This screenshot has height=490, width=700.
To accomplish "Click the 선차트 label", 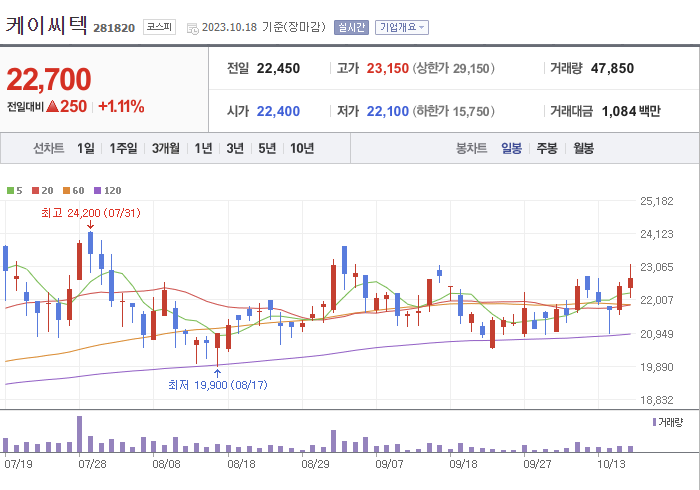I will tap(49, 148).
